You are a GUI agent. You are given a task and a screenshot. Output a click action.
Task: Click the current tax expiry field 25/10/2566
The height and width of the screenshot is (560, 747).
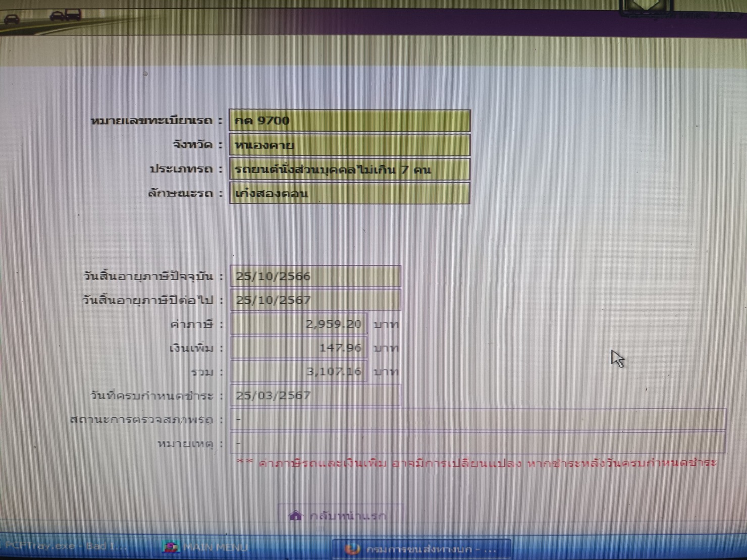[315, 276]
